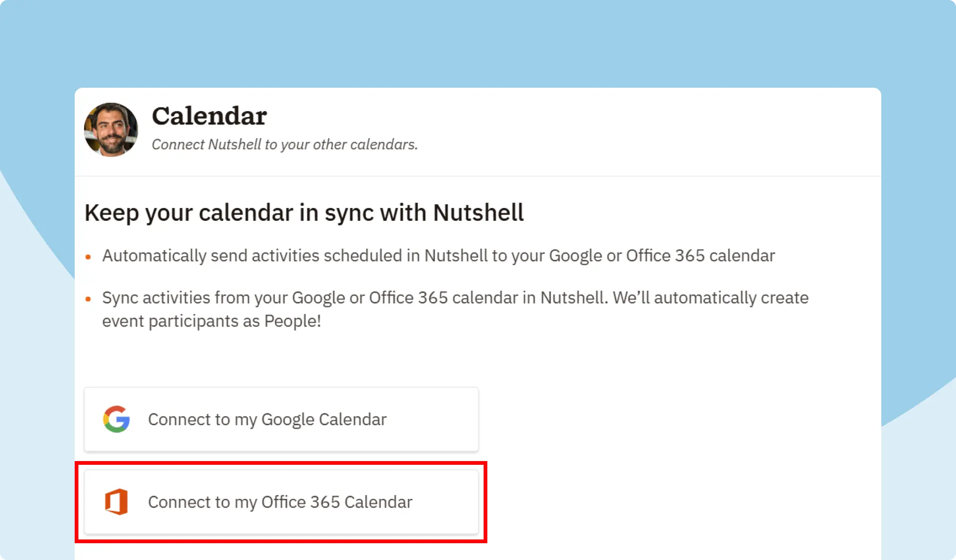Click the white Calendar settings card header
The height and width of the screenshot is (560, 956).
[478, 131]
